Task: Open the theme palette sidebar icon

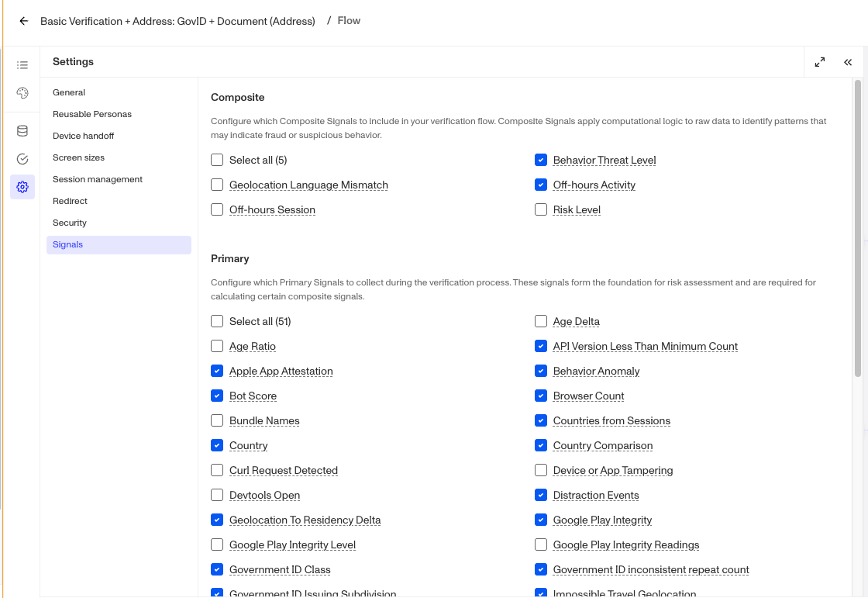Action: pyautogui.click(x=22, y=92)
